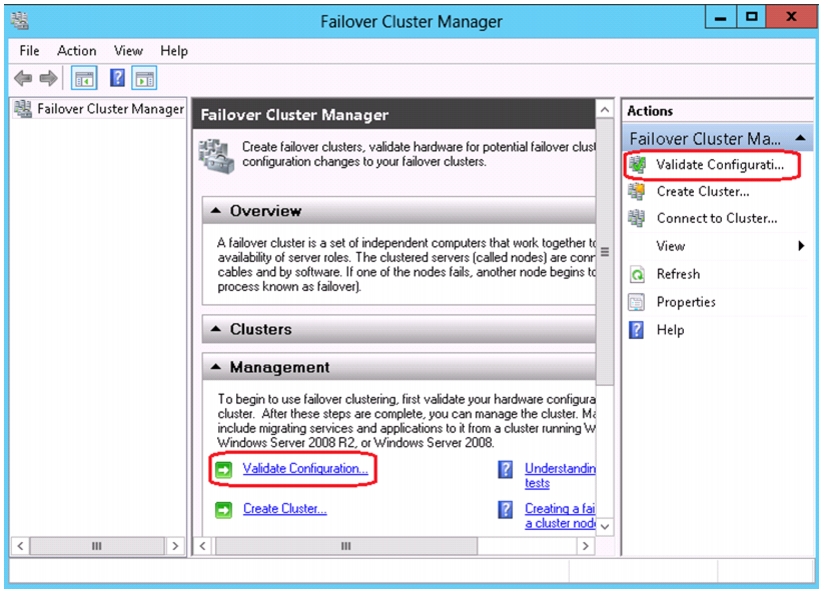The height and width of the screenshot is (613, 830).
Task: Choose Validate Configurati... in Actions pane
Action: 720,165
